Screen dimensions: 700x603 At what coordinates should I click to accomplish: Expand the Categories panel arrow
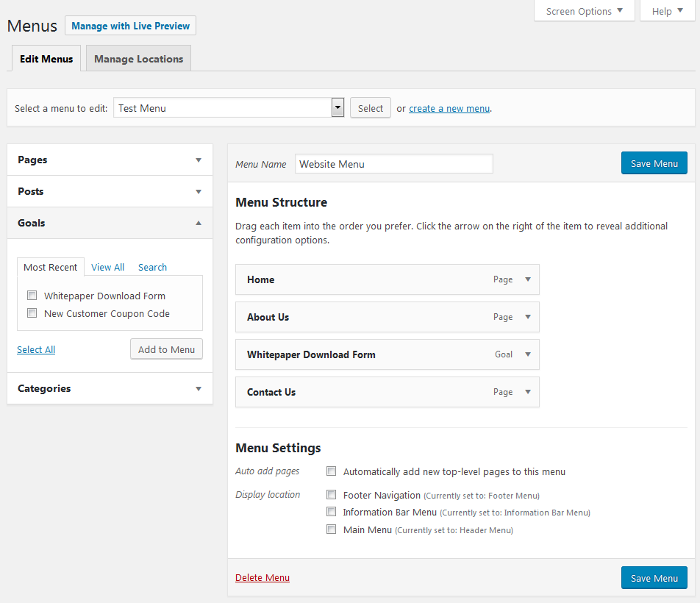point(199,389)
